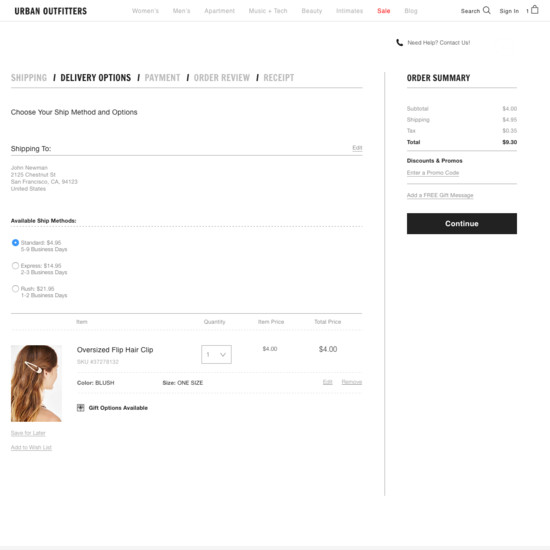Click Save for Later link
Image resolution: width=550 pixels, height=550 pixels.
pyautogui.click(x=28, y=433)
